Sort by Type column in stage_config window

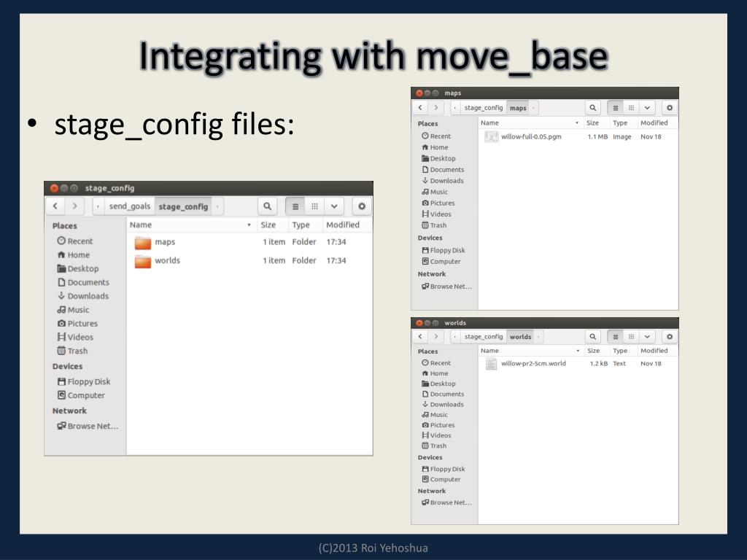pyautogui.click(x=305, y=225)
